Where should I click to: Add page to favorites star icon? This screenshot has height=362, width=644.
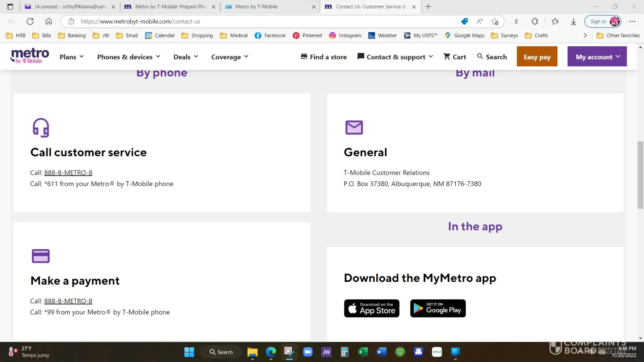pyautogui.click(x=495, y=21)
